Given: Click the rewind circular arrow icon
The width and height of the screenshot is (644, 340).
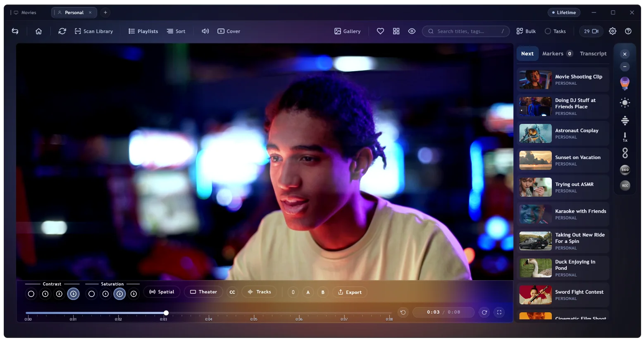Looking at the screenshot, I should pos(403,312).
